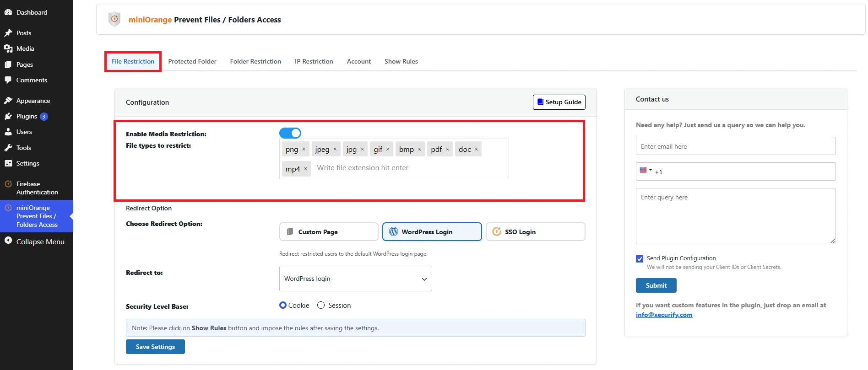Toggle Enable Media Restriction switch
Image resolution: width=868 pixels, height=370 pixels.
coord(290,133)
